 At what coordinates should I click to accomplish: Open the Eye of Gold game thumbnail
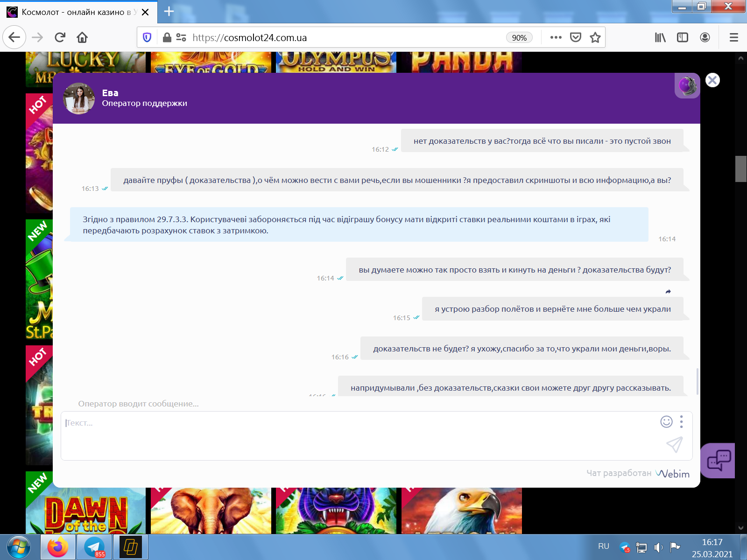[x=211, y=62]
